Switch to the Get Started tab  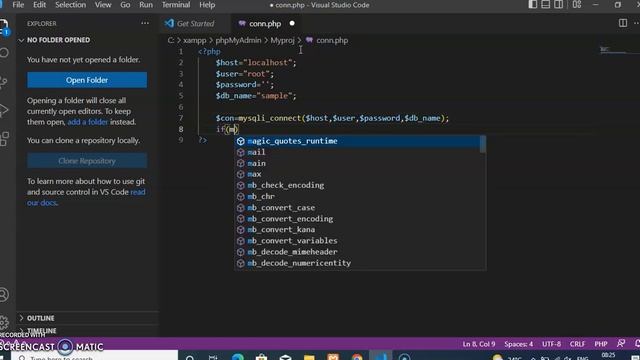pos(195,24)
